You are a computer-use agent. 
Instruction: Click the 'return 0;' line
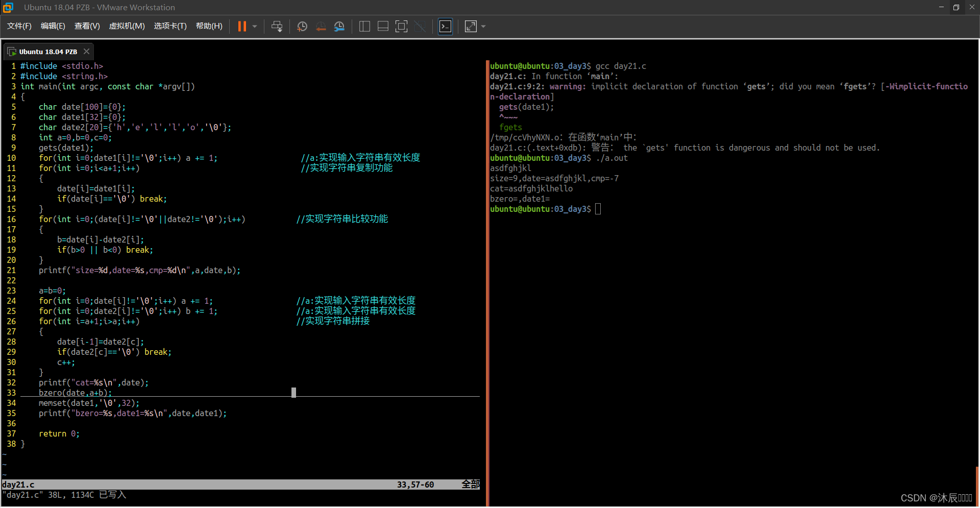point(59,433)
